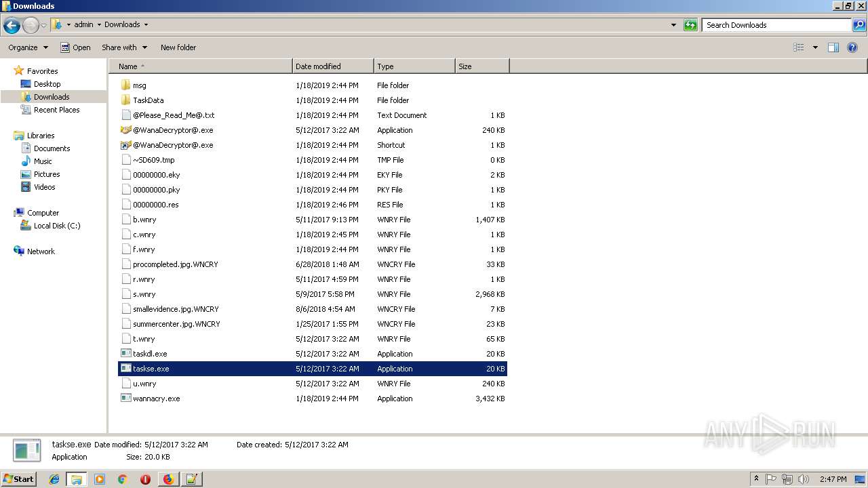Open the Organize menu
The height and width of the screenshot is (488, 868).
pos(28,47)
